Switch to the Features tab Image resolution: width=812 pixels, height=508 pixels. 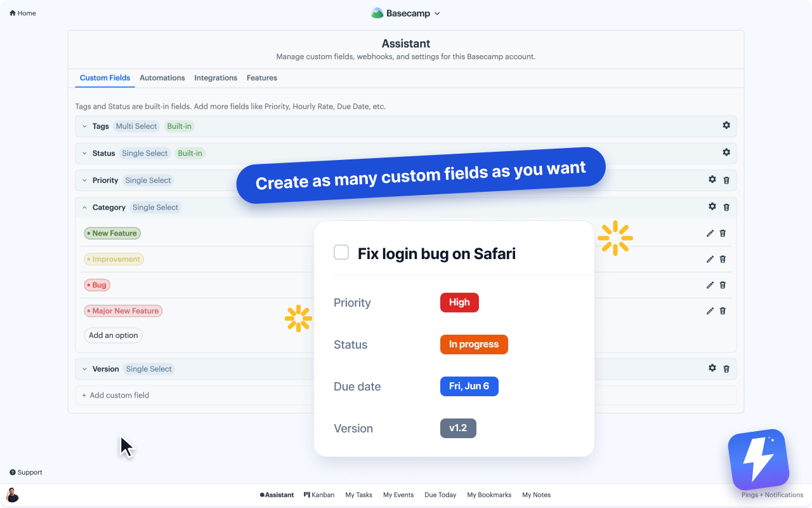(262, 78)
